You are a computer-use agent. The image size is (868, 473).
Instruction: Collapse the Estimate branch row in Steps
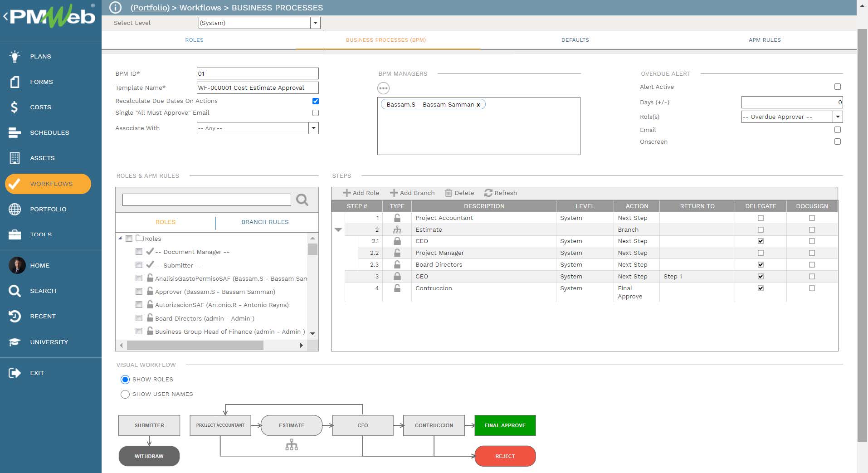point(338,229)
